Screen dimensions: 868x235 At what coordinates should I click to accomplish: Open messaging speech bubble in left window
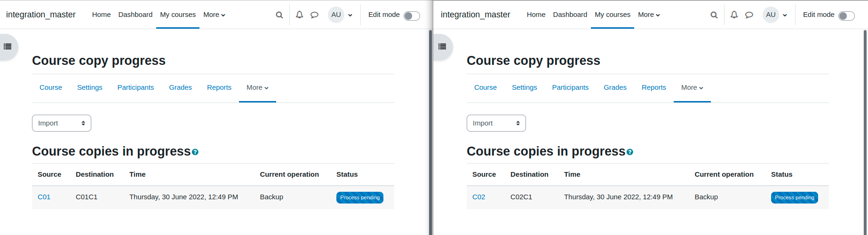(314, 15)
